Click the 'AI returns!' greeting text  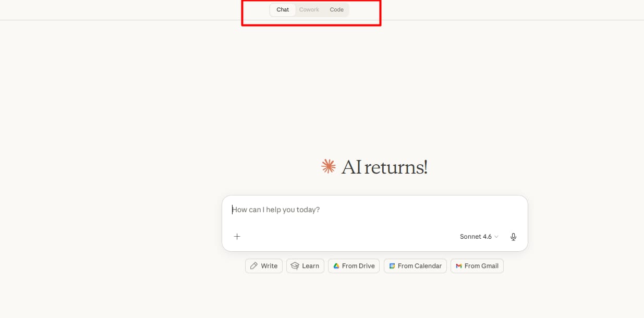pyautogui.click(x=384, y=167)
